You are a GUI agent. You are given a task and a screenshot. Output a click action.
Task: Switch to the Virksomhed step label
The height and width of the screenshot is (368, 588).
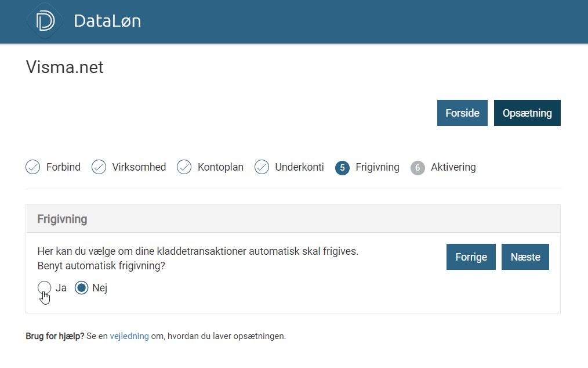pos(139,167)
